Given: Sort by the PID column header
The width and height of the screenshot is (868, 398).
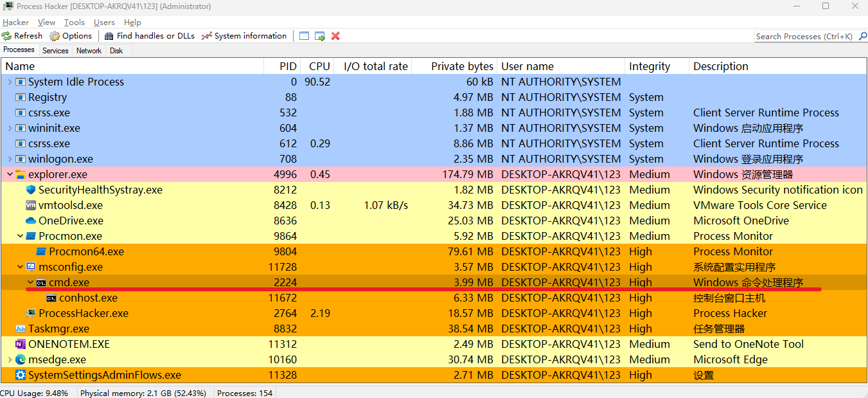Looking at the screenshot, I should [x=282, y=66].
